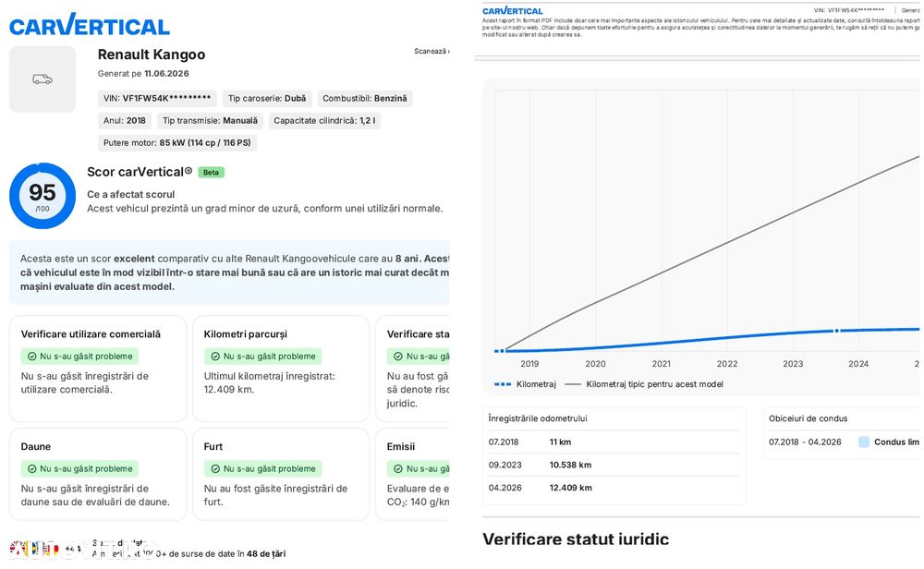Click the Tip caroserie: Dubă chip
Viewport: 924px width, 569px height.
point(267,98)
